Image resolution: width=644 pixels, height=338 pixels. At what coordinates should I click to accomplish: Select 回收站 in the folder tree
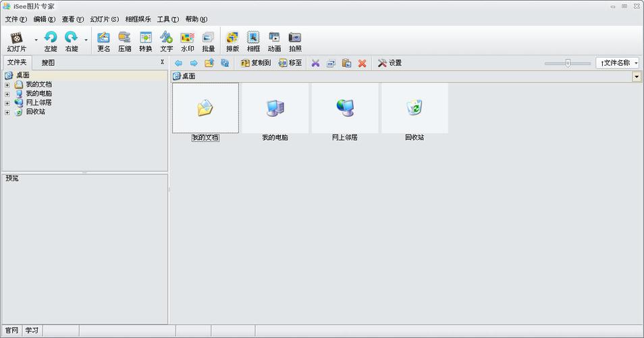click(x=36, y=112)
